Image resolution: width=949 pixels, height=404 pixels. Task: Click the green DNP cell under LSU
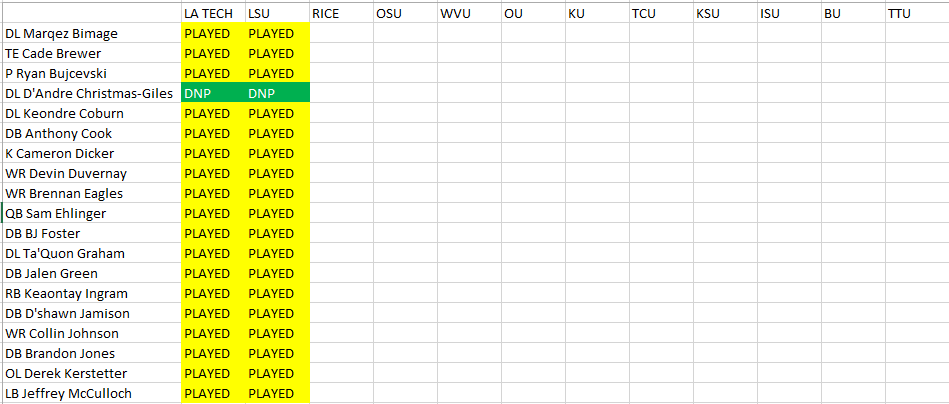[277, 93]
